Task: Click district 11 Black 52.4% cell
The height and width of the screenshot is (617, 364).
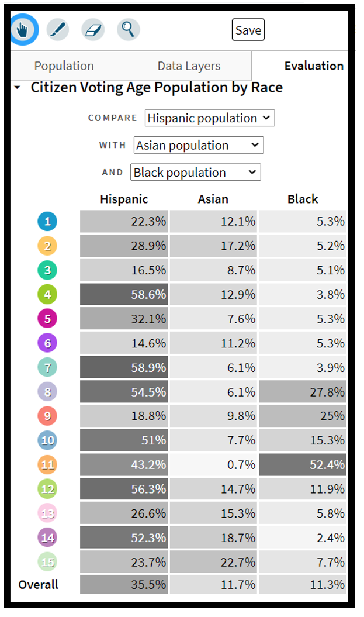Action: click(x=302, y=466)
